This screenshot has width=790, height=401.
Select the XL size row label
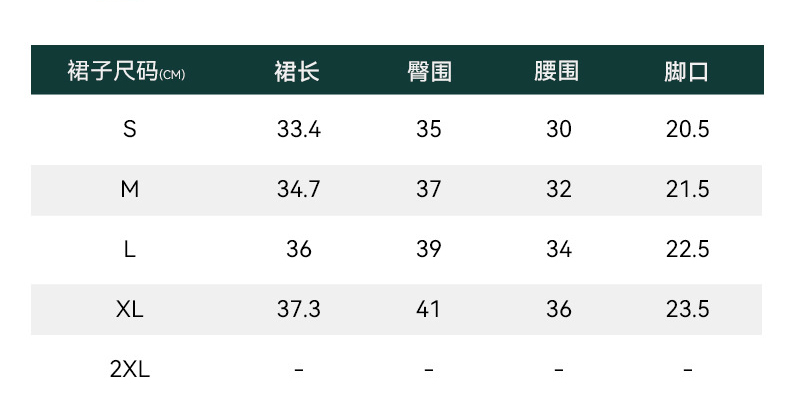pos(129,310)
